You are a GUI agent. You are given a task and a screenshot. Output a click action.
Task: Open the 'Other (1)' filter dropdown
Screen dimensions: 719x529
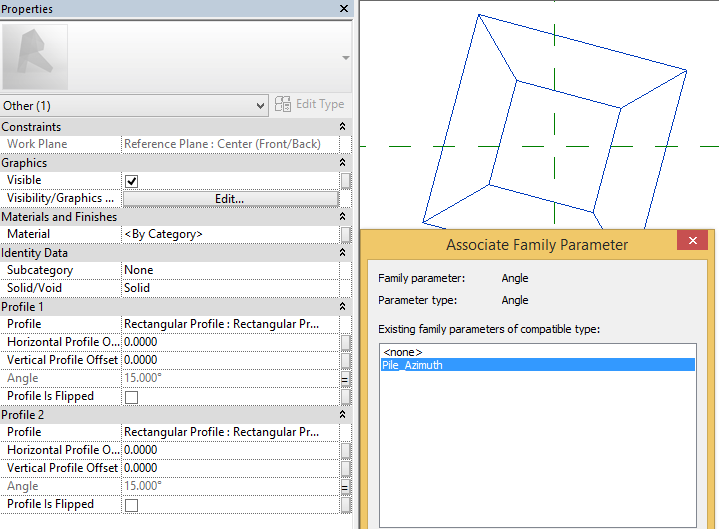[x=134, y=106]
